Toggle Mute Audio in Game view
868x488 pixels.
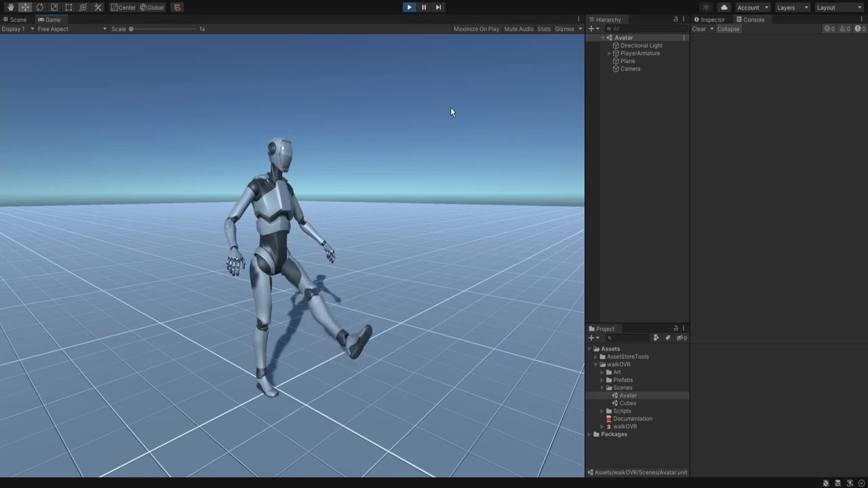pyautogui.click(x=519, y=29)
